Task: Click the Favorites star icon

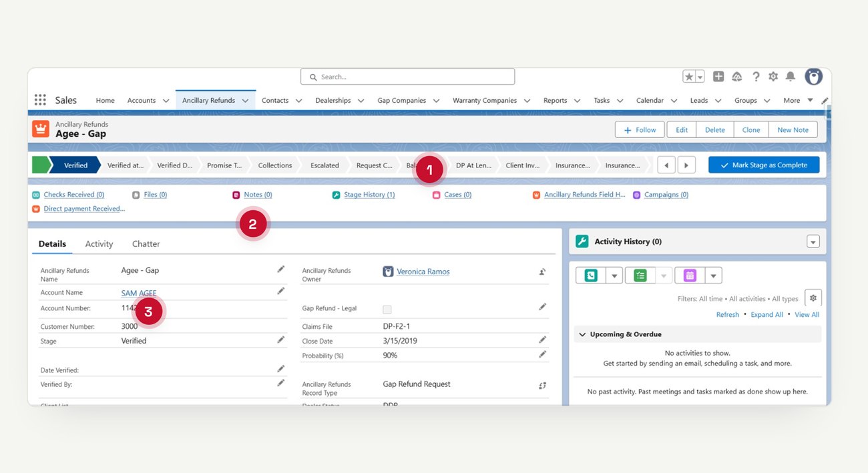Action: click(x=689, y=77)
